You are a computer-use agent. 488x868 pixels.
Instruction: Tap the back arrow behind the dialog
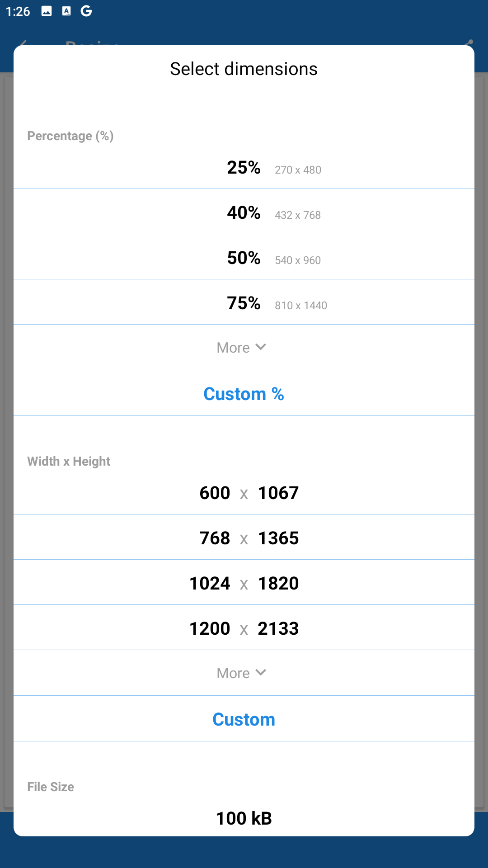[x=23, y=43]
